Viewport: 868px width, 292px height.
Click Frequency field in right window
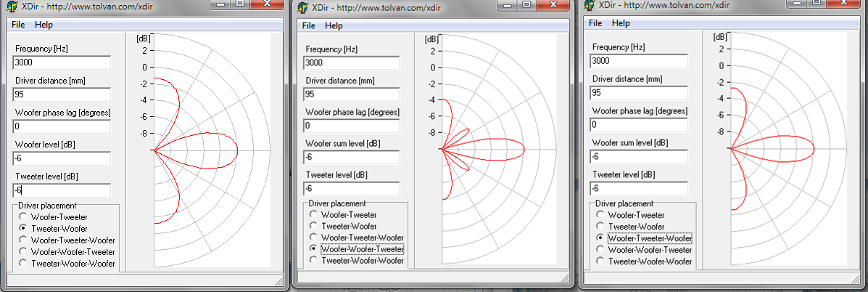pyautogui.click(x=639, y=61)
